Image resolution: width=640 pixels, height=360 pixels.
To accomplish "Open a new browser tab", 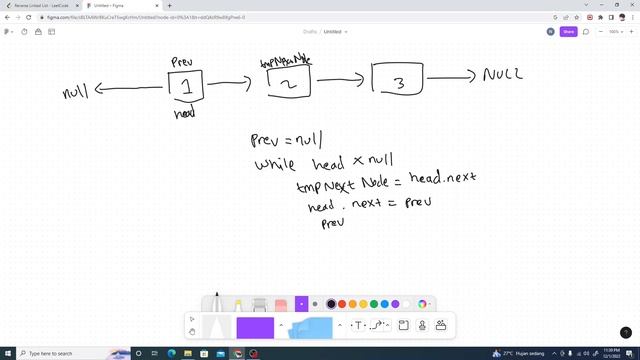I will [169, 6].
